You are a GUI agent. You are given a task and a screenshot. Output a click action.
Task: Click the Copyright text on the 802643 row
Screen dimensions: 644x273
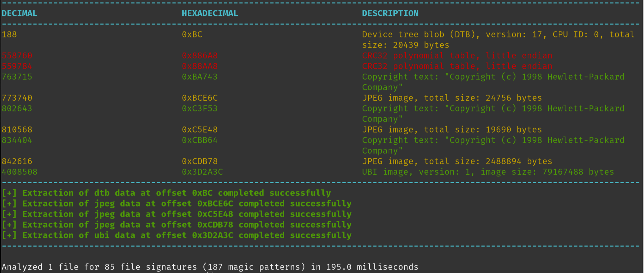click(493, 114)
